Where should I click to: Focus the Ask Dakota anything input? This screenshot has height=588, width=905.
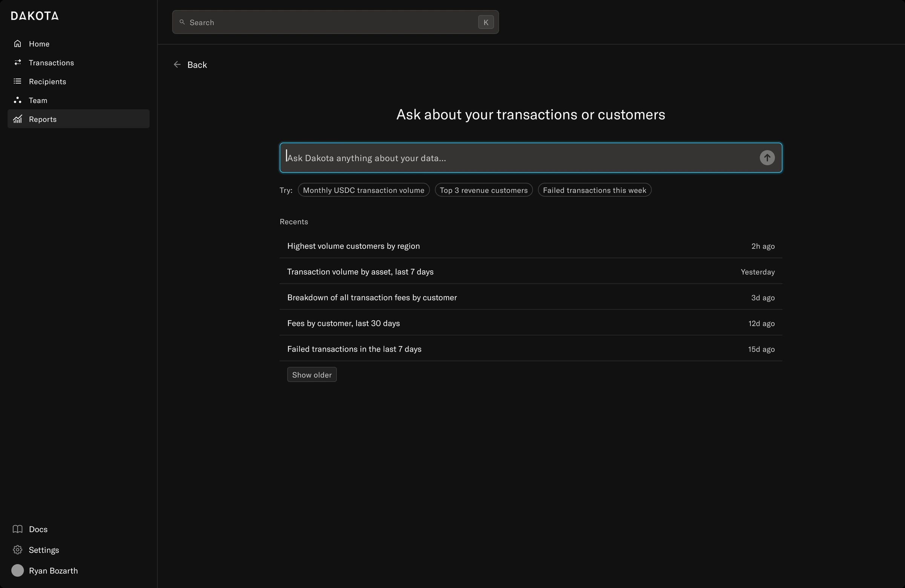coord(531,158)
